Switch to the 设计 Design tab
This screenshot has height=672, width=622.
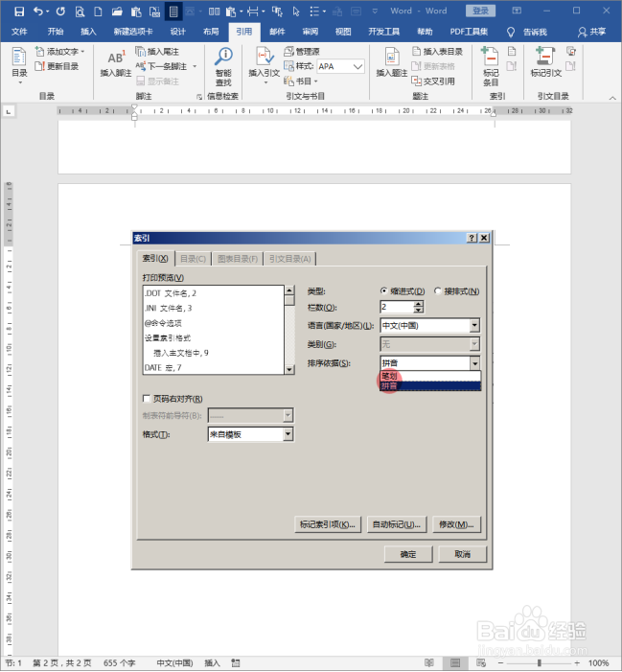pos(177,33)
